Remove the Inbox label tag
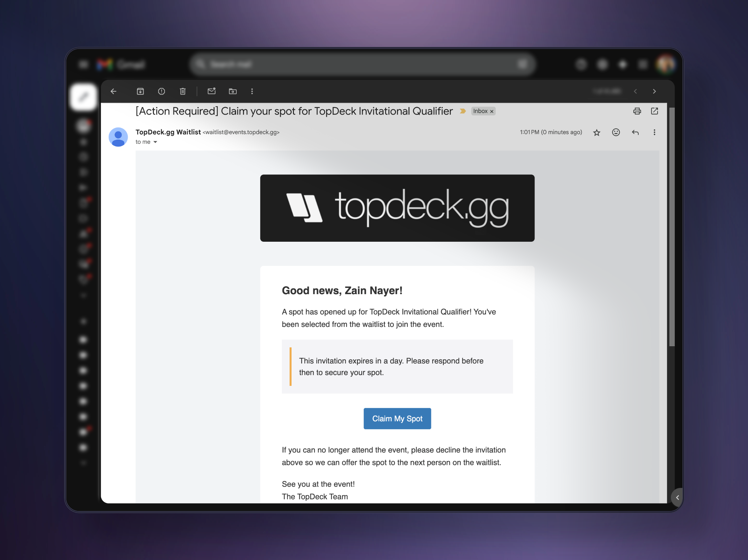This screenshot has width=748, height=560. (492, 111)
